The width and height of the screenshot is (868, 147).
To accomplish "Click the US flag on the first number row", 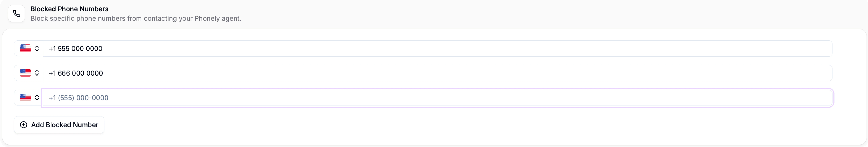I will click(x=25, y=48).
